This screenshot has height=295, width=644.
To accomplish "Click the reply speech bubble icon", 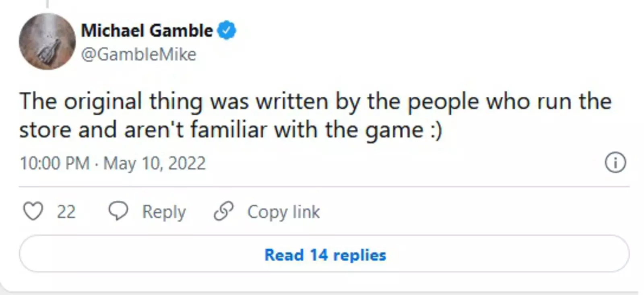I will click(118, 211).
